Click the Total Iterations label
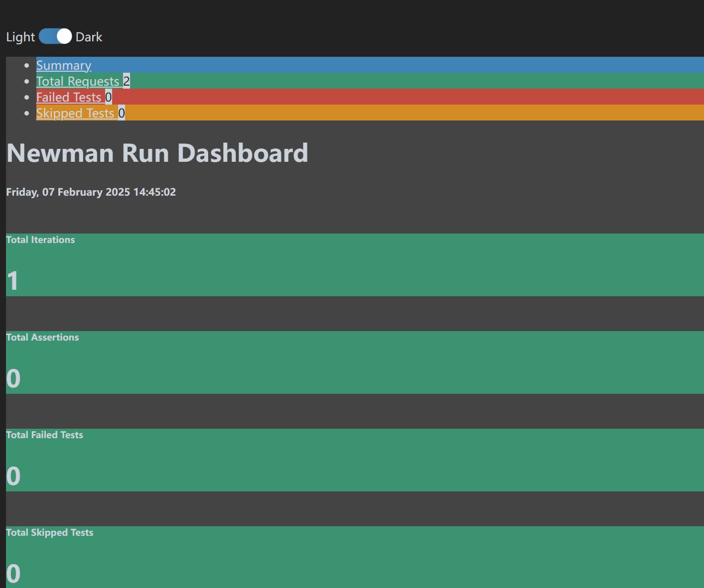Viewport: 704px width, 588px height. point(40,239)
